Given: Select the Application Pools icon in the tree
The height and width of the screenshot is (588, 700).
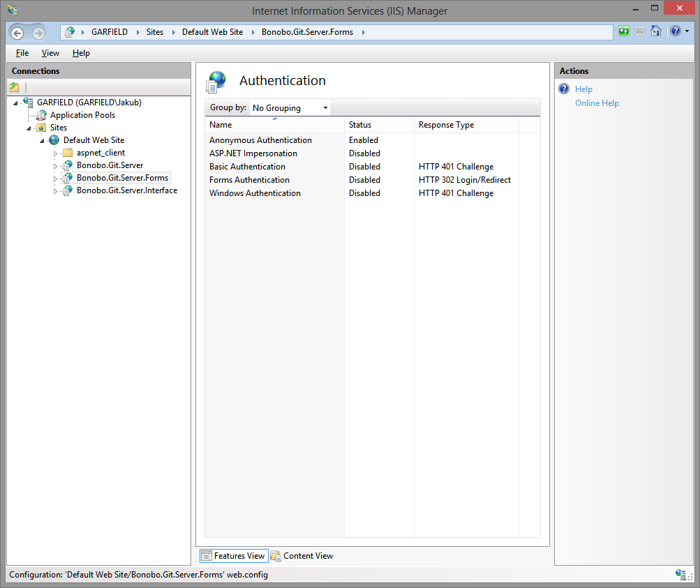Looking at the screenshot, I should pyautogui.click(x=40, y=114).
